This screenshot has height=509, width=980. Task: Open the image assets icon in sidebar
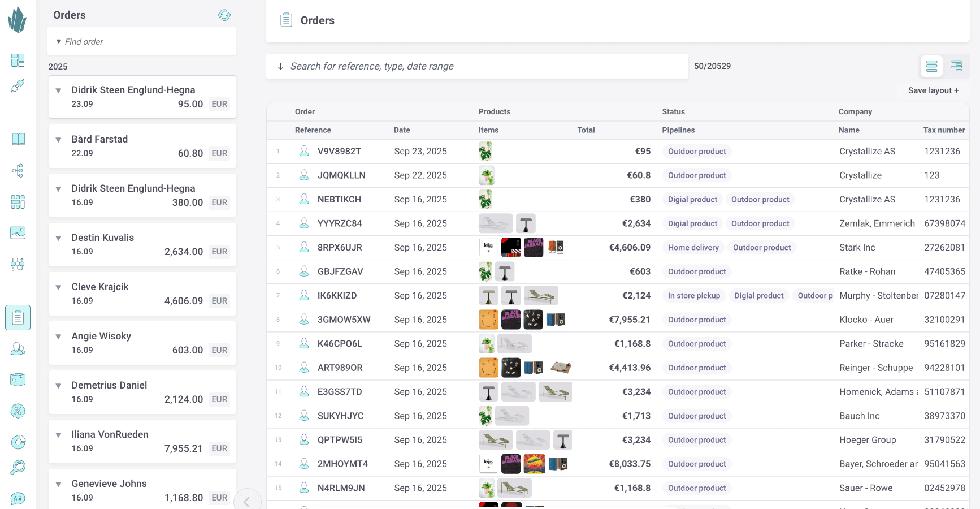click(x=18, y=232)
